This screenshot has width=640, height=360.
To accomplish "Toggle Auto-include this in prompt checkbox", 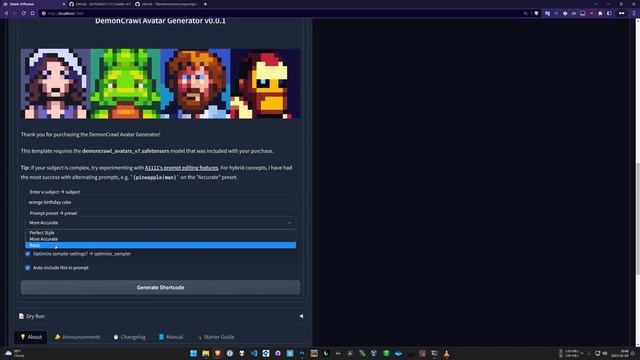I will click(28, 268).
